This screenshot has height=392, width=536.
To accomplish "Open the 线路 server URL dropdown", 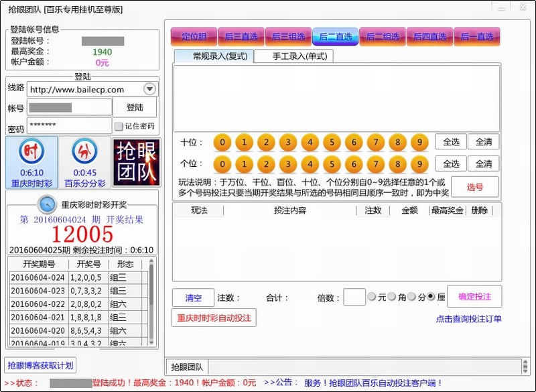I will pyautogui.click(x=150, y=89).
